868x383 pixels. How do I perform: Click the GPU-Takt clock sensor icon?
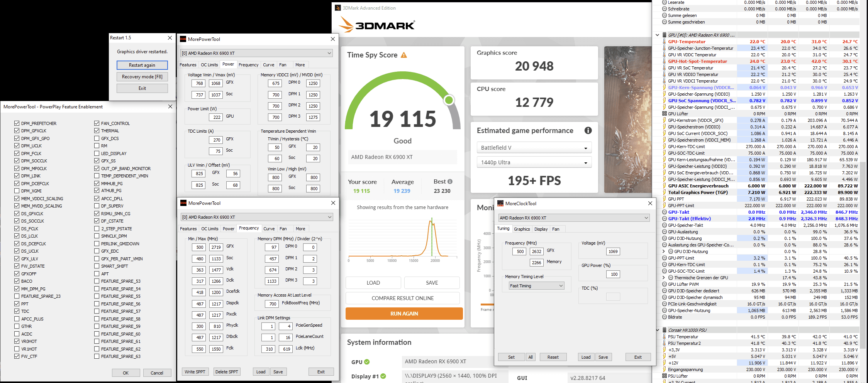(x=665, y=212)
